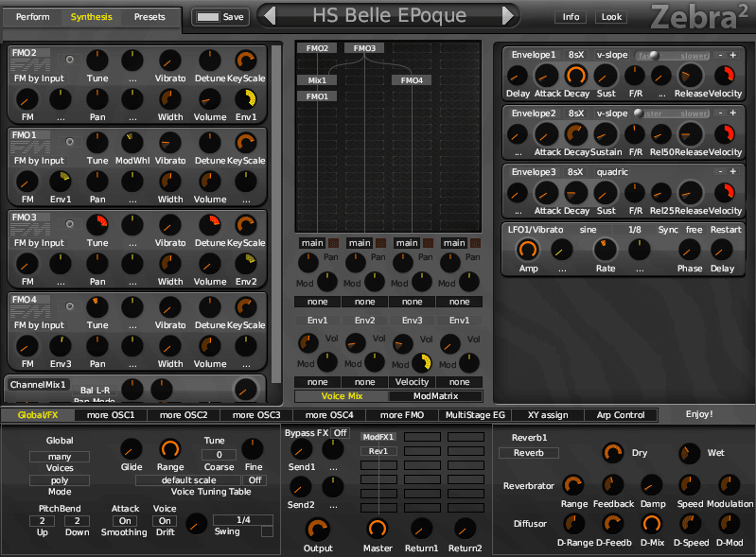Screen dimensions: 756x557
Task: Click the previous preset left arrow
Action: (x=270, y=16)
